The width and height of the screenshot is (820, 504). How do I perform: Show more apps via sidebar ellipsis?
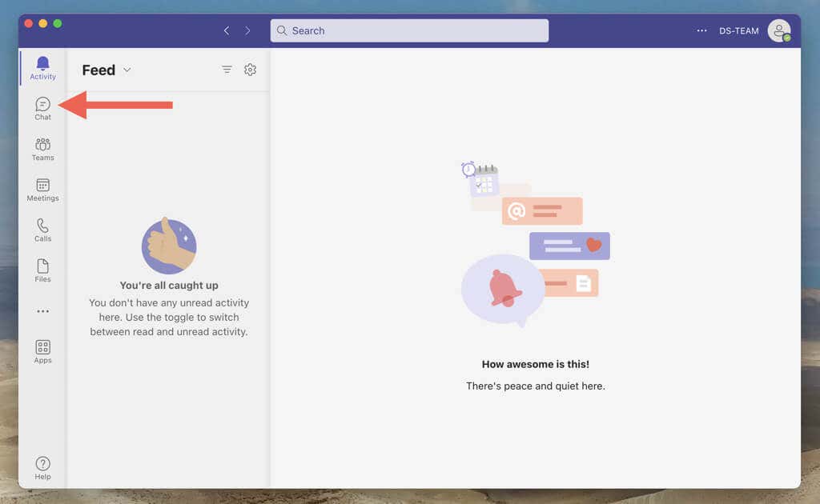coord(42,311)
